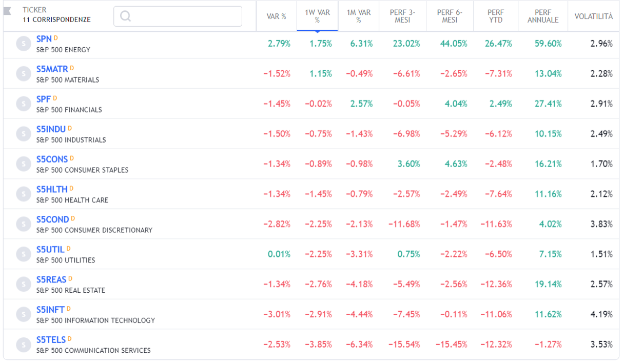The image size is (624, 364).
Task: Sort by the VAR % column header
Action: [x=276, y=16]
